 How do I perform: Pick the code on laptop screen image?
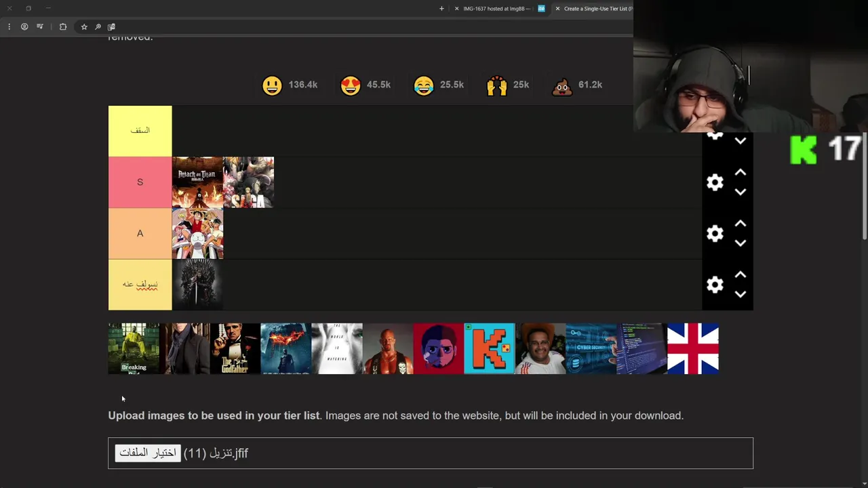point(642,348)
